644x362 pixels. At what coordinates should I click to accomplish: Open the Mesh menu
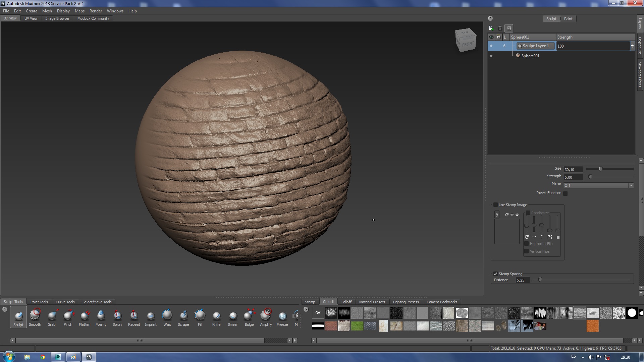(x=47, y=11)
